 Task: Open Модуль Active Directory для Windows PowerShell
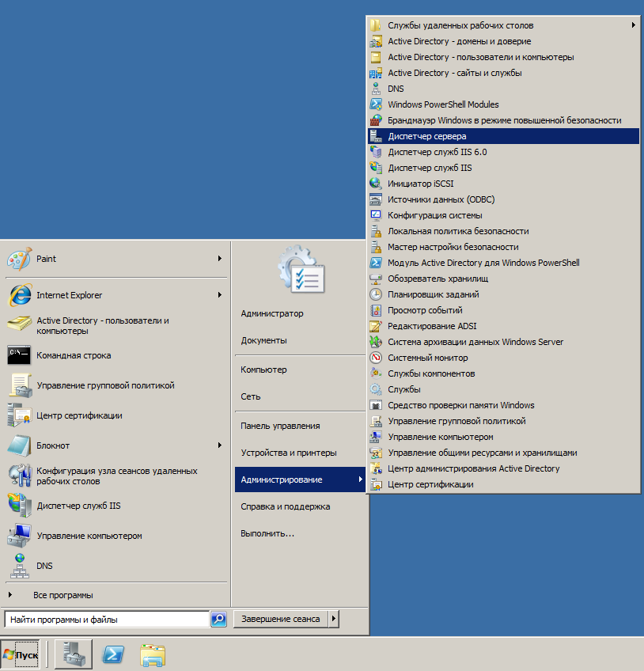[x=504, y=263]
